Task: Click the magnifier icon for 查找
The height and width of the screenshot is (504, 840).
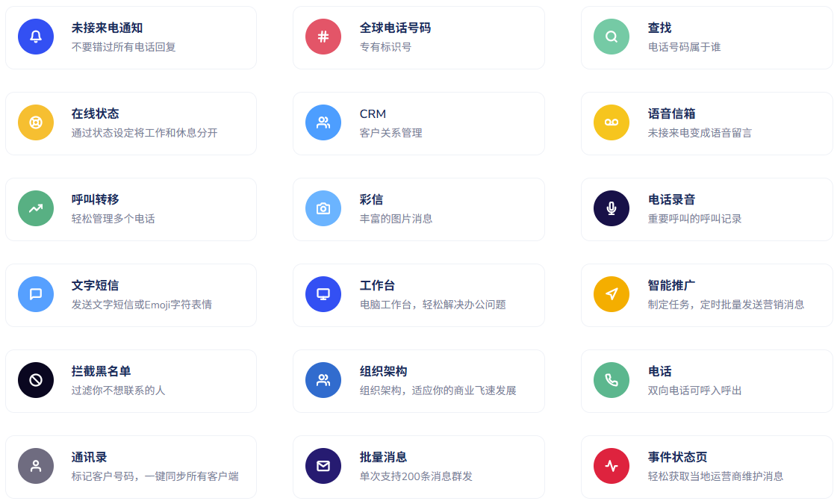Action: click(x=612, y=37)
